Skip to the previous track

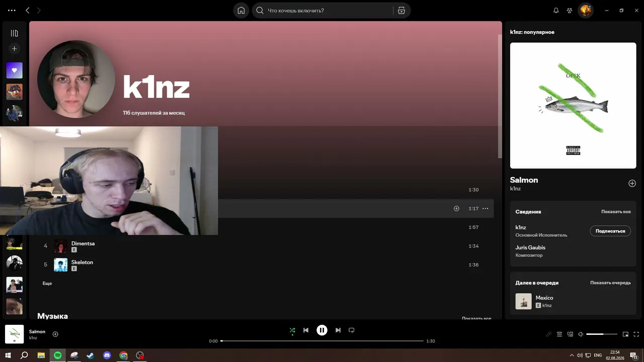306,330
